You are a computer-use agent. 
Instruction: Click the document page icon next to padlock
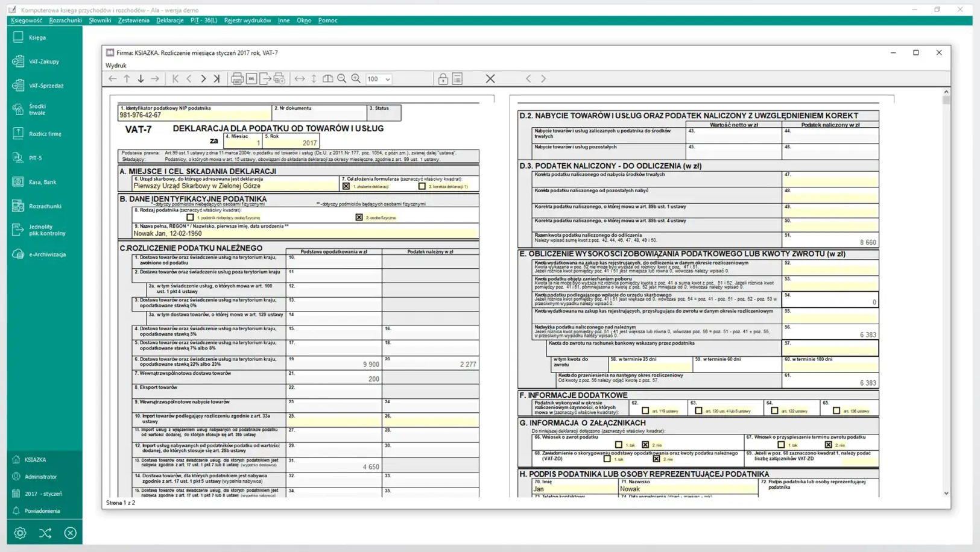[457, 79]
